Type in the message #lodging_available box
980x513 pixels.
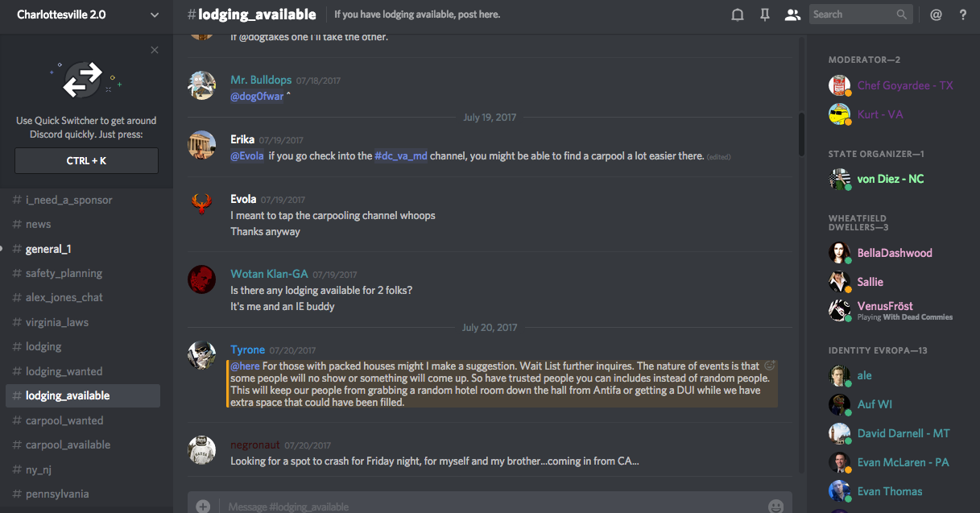click(x=483, y=507)
